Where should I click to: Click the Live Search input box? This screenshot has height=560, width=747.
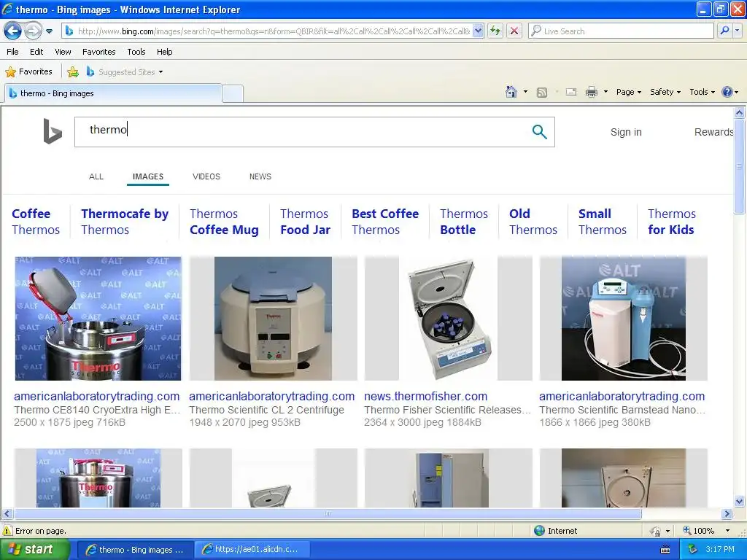tap(621, 31)
